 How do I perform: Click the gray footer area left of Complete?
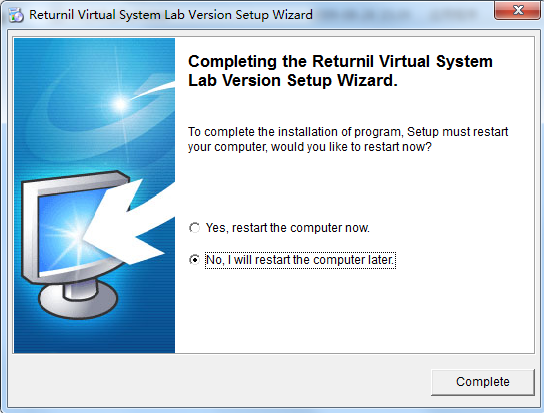pyautogui.click(x=219, y=382)
